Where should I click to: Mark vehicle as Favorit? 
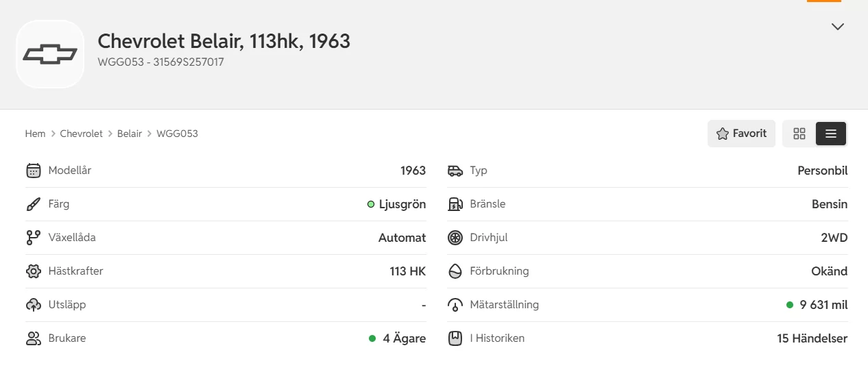[x=741, y=134]
